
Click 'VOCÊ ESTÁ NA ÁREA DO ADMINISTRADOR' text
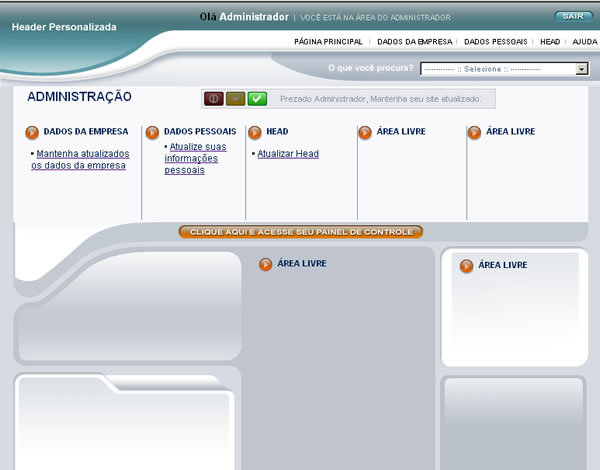pos(375,18)
